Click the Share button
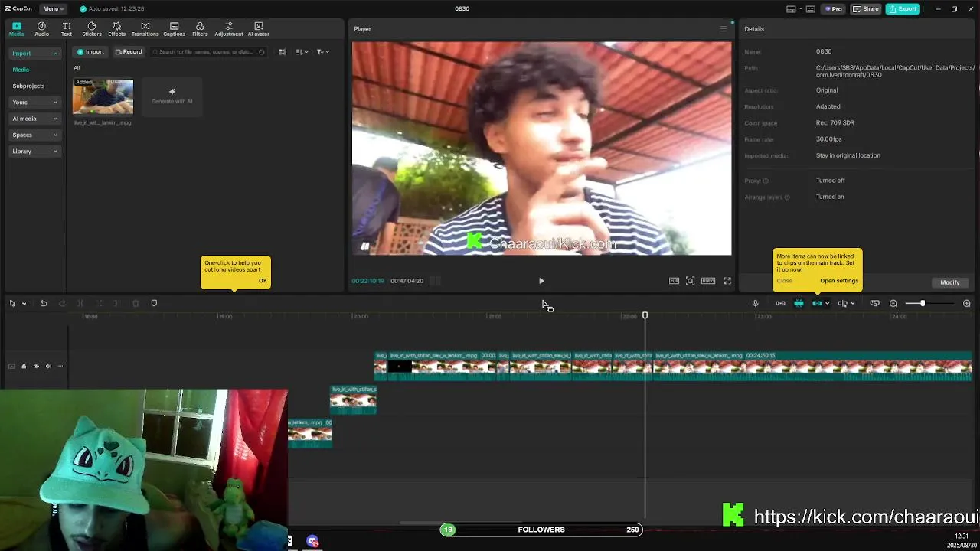The height and width of the screenshot is (551, 980). (866, 9)
